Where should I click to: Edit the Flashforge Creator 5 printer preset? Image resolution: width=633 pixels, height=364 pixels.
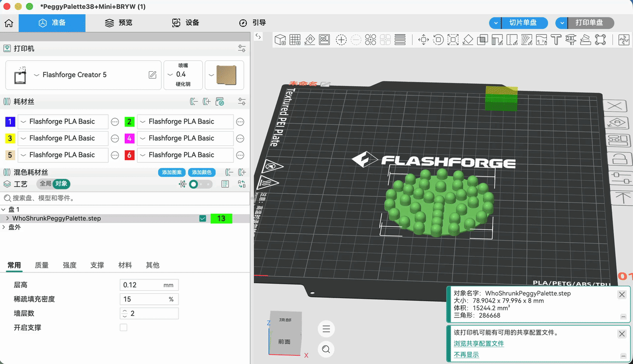(153, 75)
